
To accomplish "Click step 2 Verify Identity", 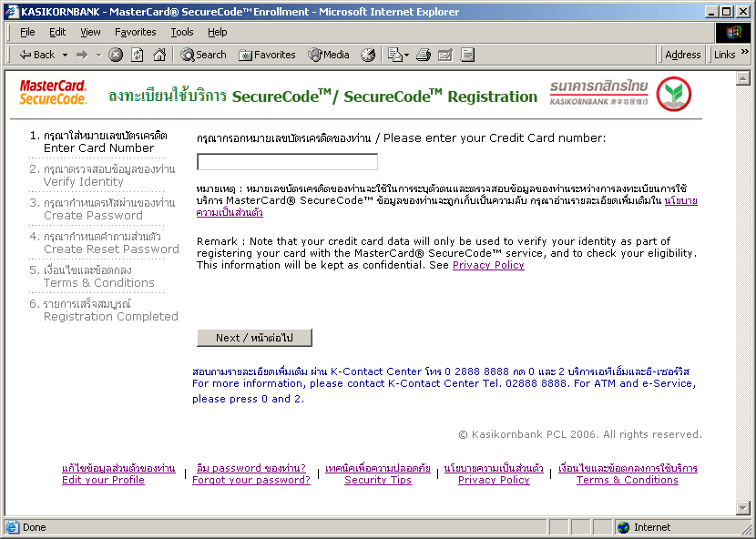I will 102,176.
